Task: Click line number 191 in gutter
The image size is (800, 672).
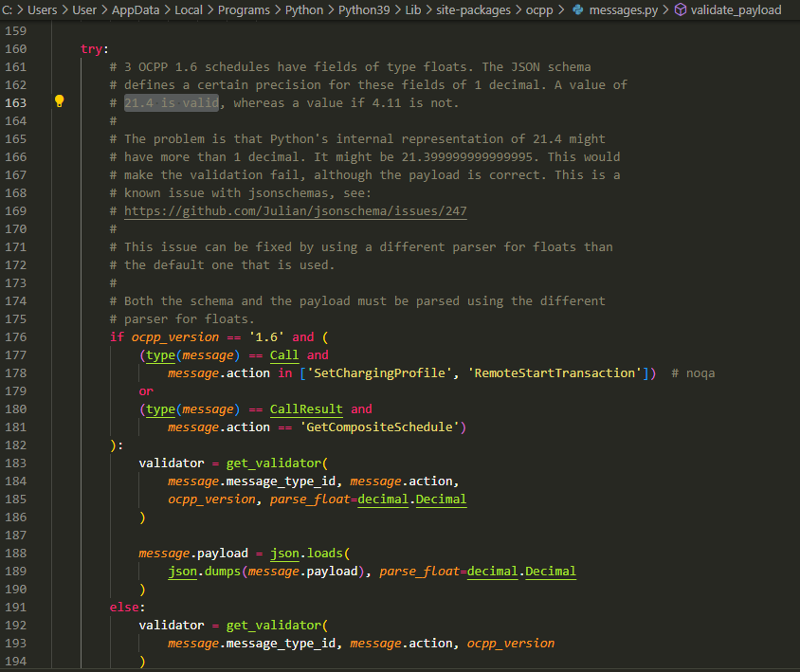Action: pyautogui.click(x=15, y=607)
